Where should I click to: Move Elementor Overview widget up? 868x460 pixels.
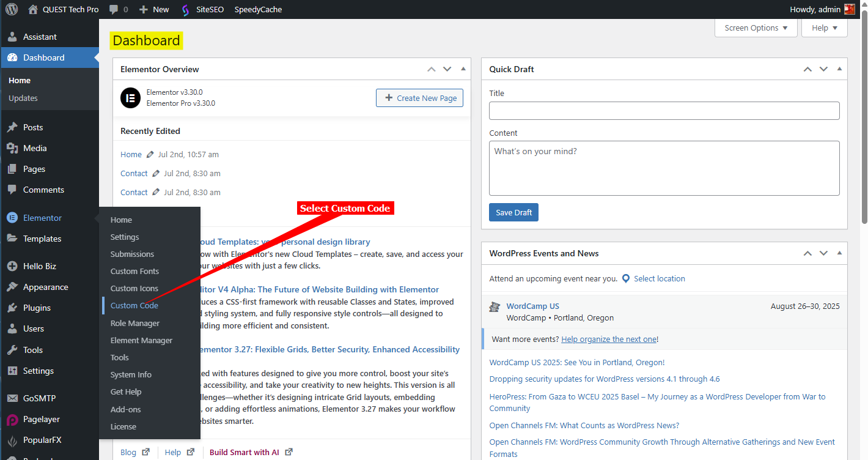(x=432, y=69)
